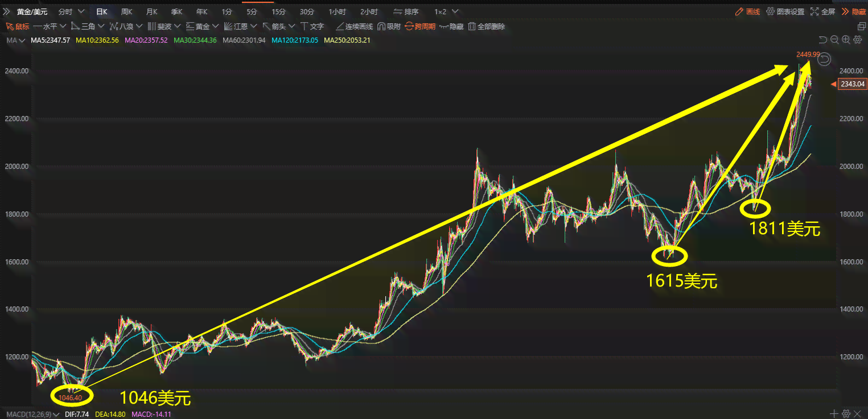Select the 八浪 wave drawing tool
Image resolution: width=868 pixels, height=419 pixels.
coord(121,26)
